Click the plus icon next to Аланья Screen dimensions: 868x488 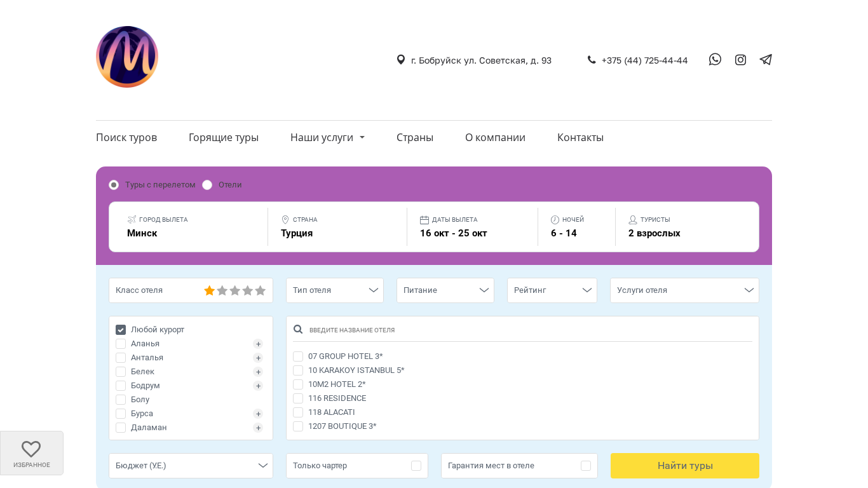pos(258,344)
